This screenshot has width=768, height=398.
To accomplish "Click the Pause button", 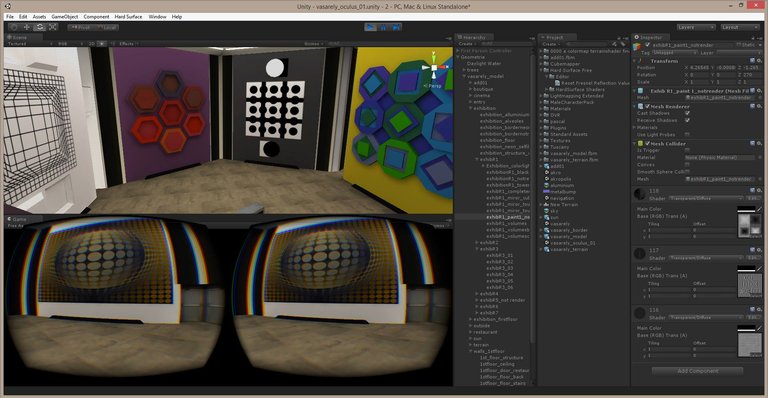I will click(384, 27).
